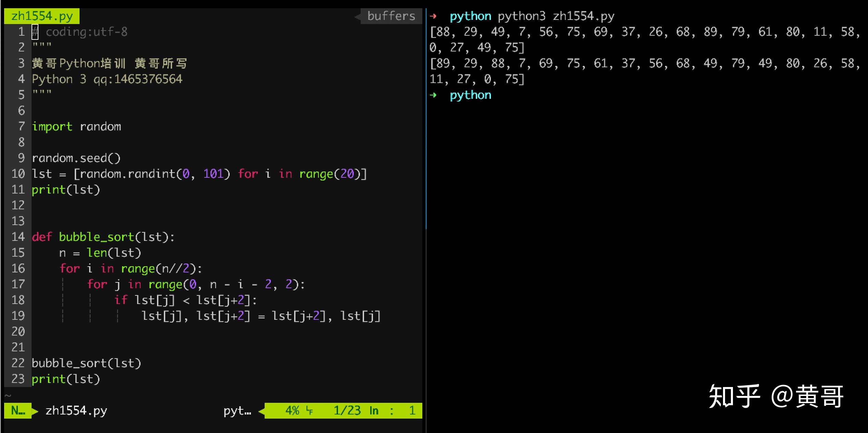
Task: Toggle line number 22 in the gutter
Action: [x=19, y=363]
